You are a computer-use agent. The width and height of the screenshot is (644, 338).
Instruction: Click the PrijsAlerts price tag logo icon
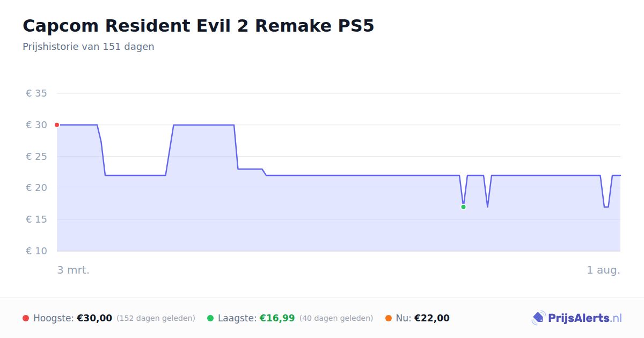[538, 318]
